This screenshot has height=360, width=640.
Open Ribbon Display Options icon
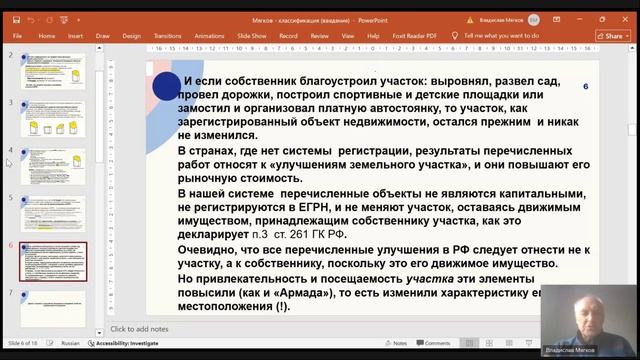coord(556,20)
